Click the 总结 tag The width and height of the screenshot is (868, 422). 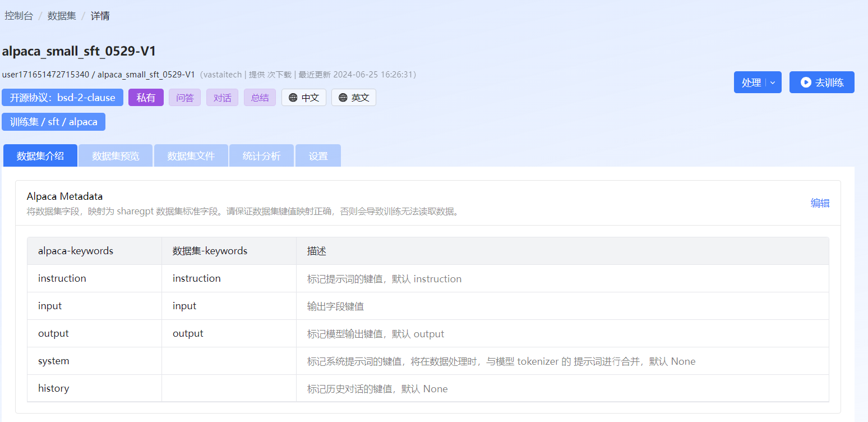pos(260,98)
